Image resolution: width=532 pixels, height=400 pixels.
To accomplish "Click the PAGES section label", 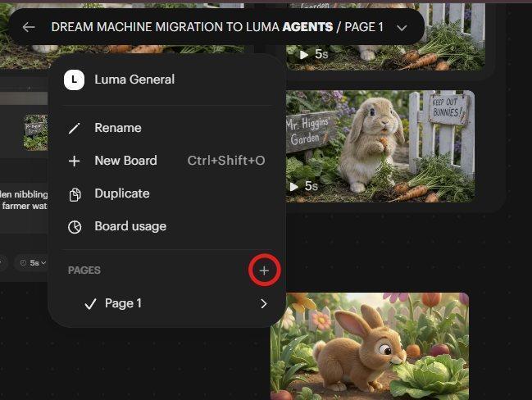I will point(84,270).
